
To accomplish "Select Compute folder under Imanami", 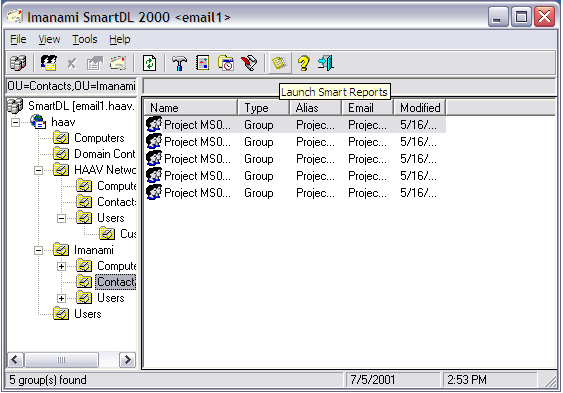I will coord(116,266).
